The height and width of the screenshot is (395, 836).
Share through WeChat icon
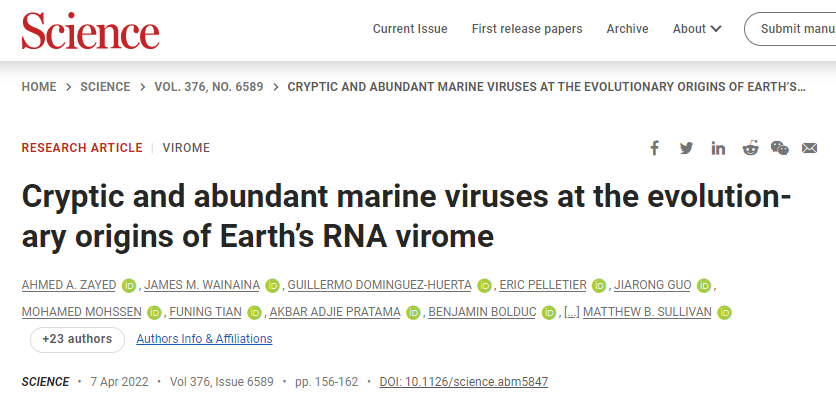pos(779,148)
